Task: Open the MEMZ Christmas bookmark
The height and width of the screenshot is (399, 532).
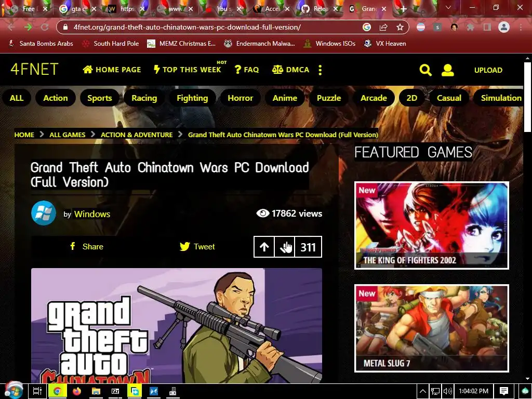Action: (181, 44)
